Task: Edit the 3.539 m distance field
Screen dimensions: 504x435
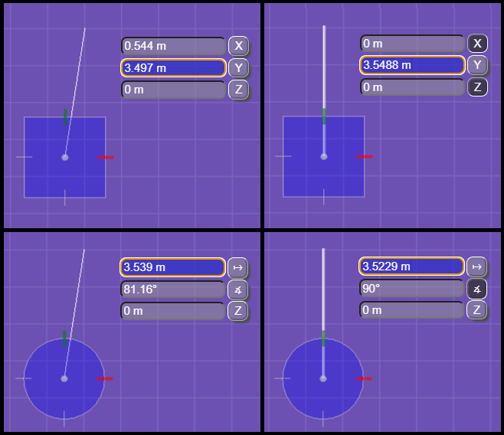Action: (173, 267)
